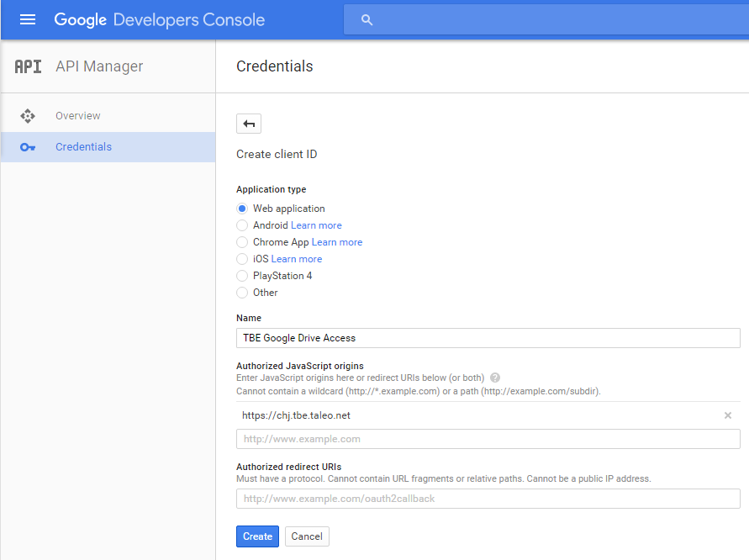Click the top search bar field
Image resolution: width=749 pixels, height=560 pixels.
pyautogui.click(x=546, y=19)
